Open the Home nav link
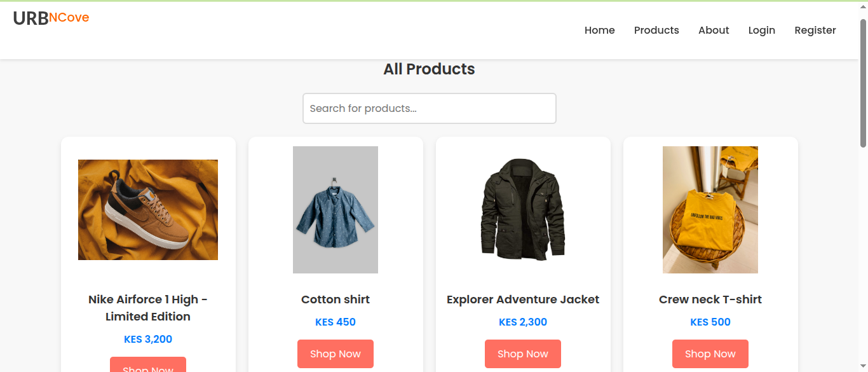Viewport: 868px width, 372px height. pyautogui.click(x=599, y=30)
